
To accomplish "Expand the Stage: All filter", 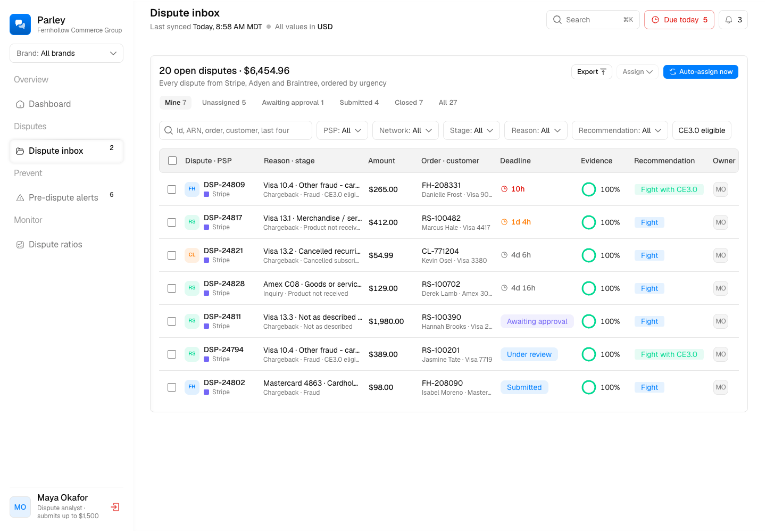I will pos(471,130).
